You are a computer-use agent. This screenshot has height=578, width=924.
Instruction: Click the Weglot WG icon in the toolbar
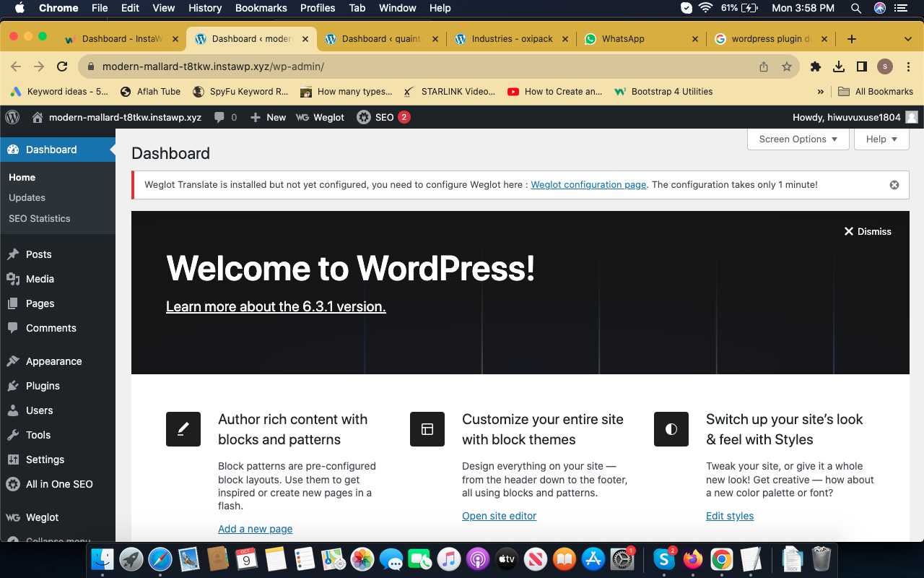[302, 117]
